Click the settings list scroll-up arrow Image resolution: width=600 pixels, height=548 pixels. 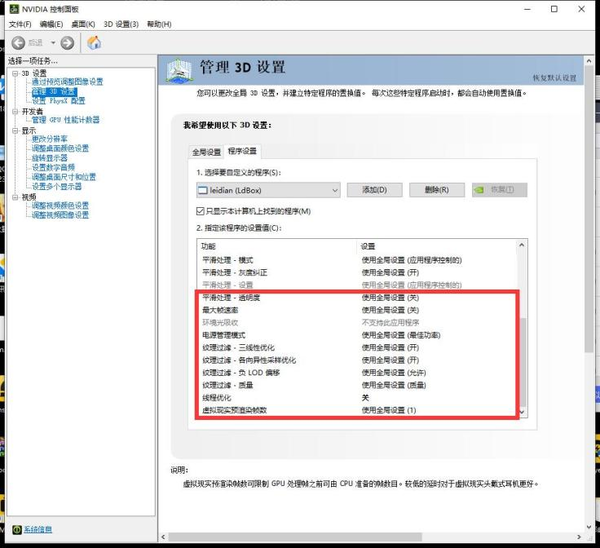pyautogui.click(x=522, y=245)
